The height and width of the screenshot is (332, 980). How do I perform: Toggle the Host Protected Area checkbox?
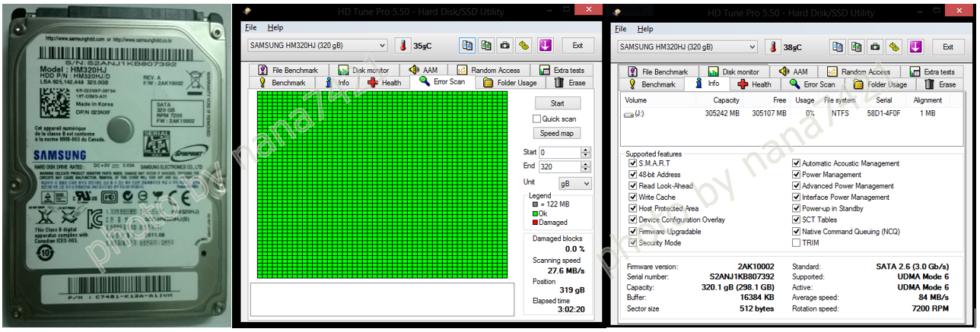tap(633, 209)
